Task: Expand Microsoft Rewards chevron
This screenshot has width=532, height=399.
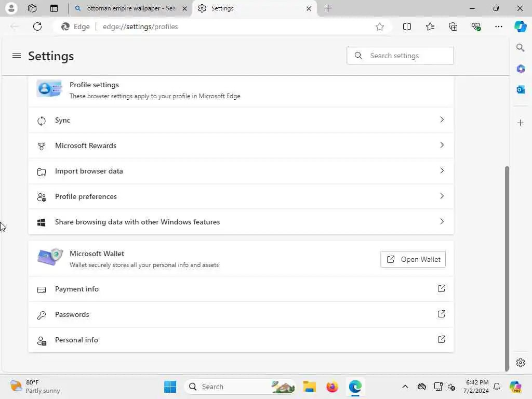Action: 442,145
